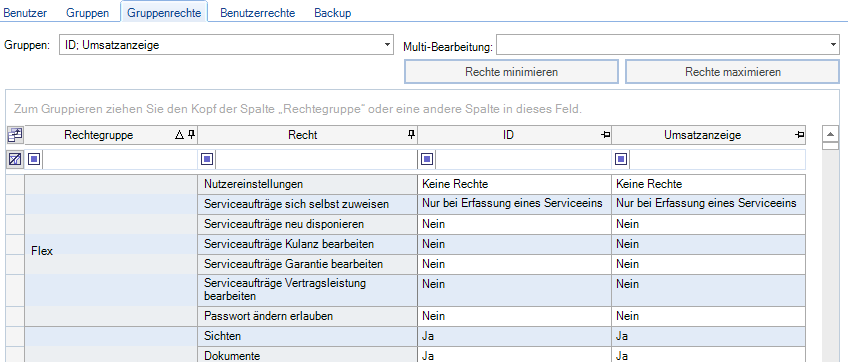
Task: Toggle filter operator icon for Umsatzanzeige column
Action: (621, 159)
